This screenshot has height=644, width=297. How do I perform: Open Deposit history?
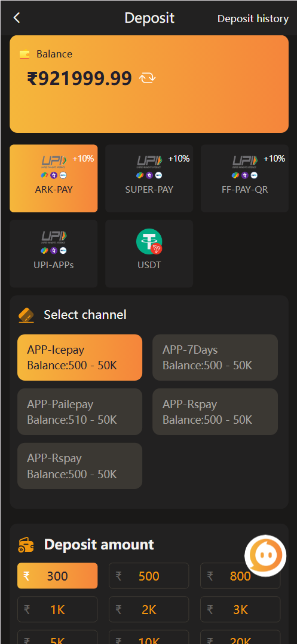coord(253,19)
